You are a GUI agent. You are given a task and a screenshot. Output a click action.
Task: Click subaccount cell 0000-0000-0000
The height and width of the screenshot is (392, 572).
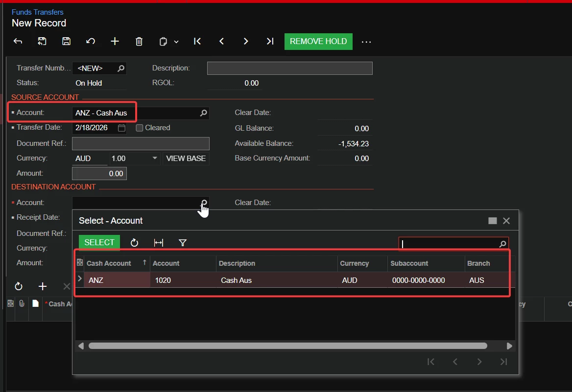pyautogui.click(x=426, y=280)
